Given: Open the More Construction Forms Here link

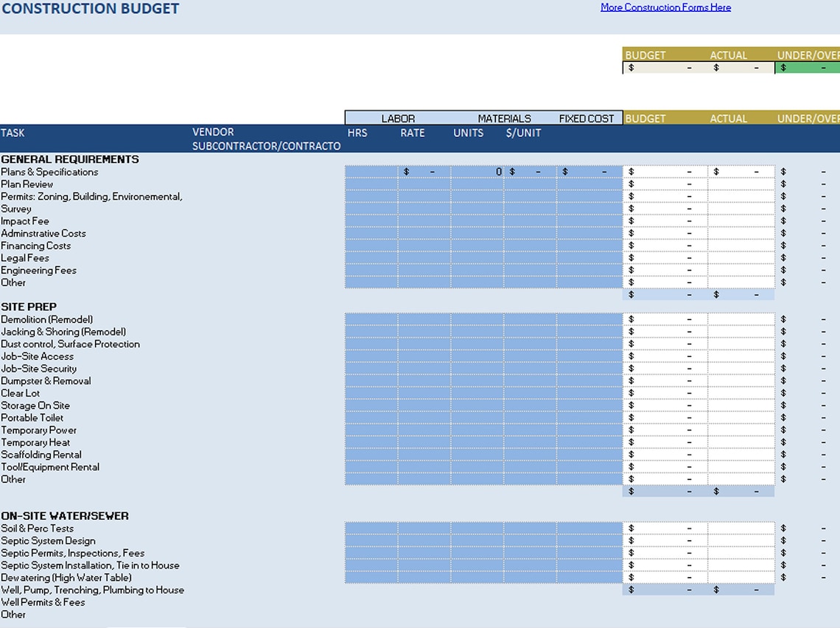Looking at the screenshot, I should 665,7.
